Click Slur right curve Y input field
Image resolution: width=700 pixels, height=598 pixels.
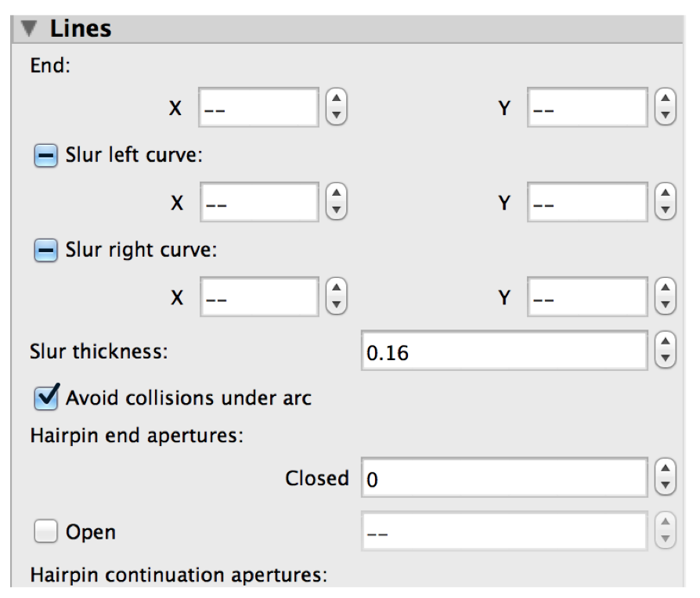[587, 300]
